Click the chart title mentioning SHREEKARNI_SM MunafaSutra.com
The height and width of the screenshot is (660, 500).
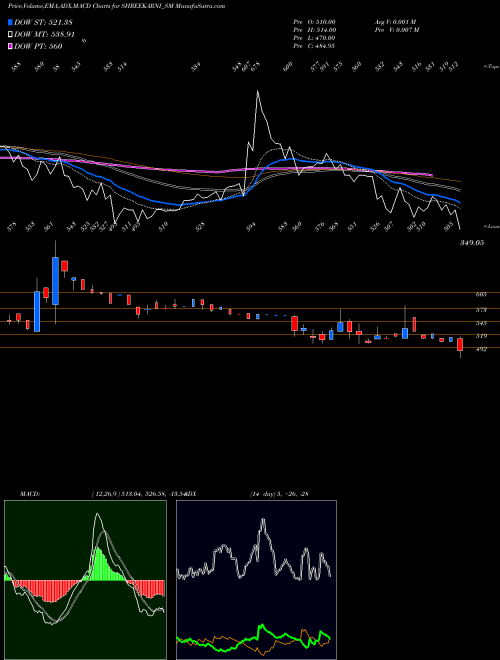click(x=116, y=6)
